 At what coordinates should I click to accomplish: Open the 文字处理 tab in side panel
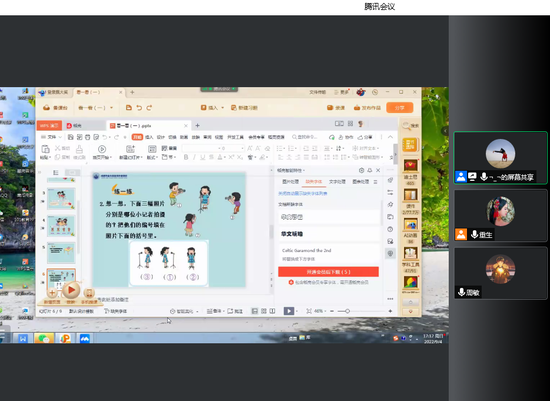point(337,181)
